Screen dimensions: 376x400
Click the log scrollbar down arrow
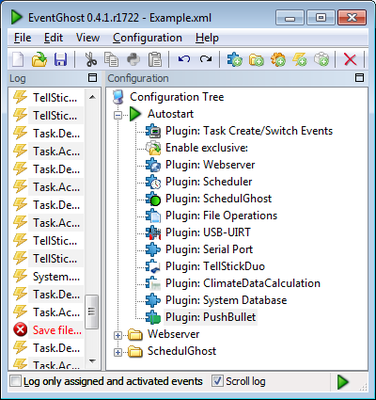(92, 361)
